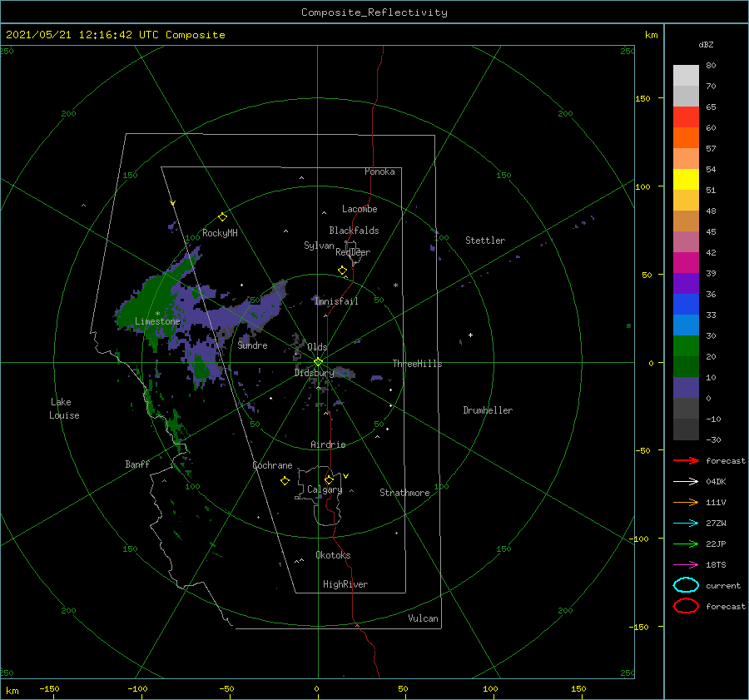Pick the slate purple 0-10 dBZ swatch
This screenshot has height=700, width=749.
click(x=686, y=388)
